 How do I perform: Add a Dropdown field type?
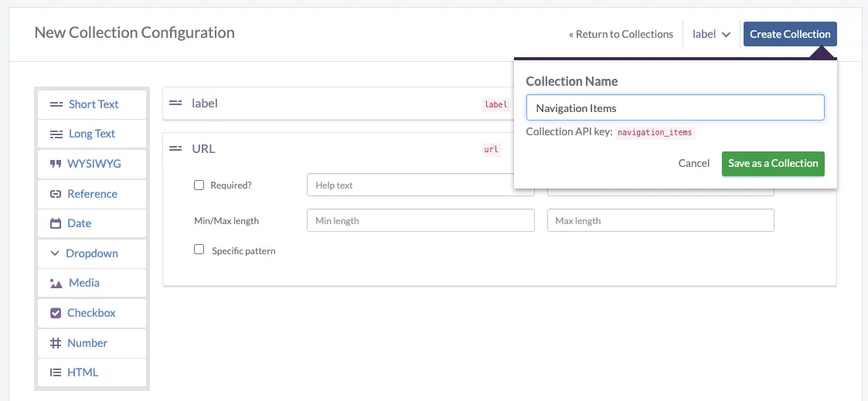(x=91, y=253)
